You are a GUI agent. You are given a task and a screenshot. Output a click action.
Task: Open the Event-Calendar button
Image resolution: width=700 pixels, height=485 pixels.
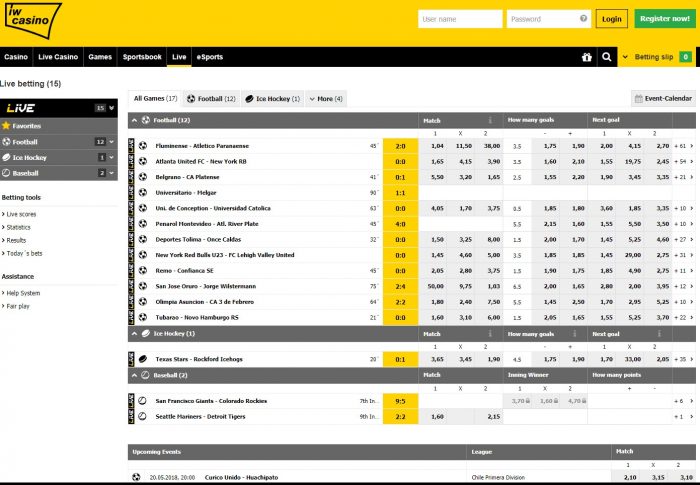[663, 98]
